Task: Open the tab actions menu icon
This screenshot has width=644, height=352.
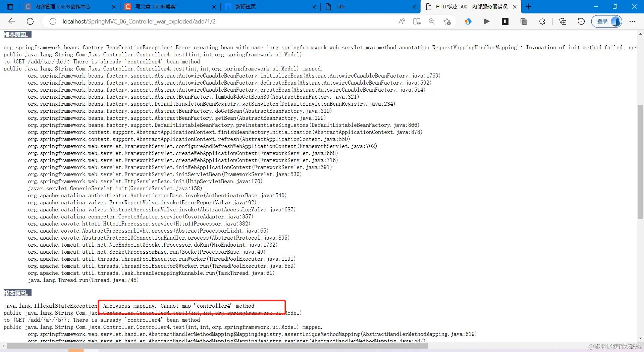Action: point(10,7)
